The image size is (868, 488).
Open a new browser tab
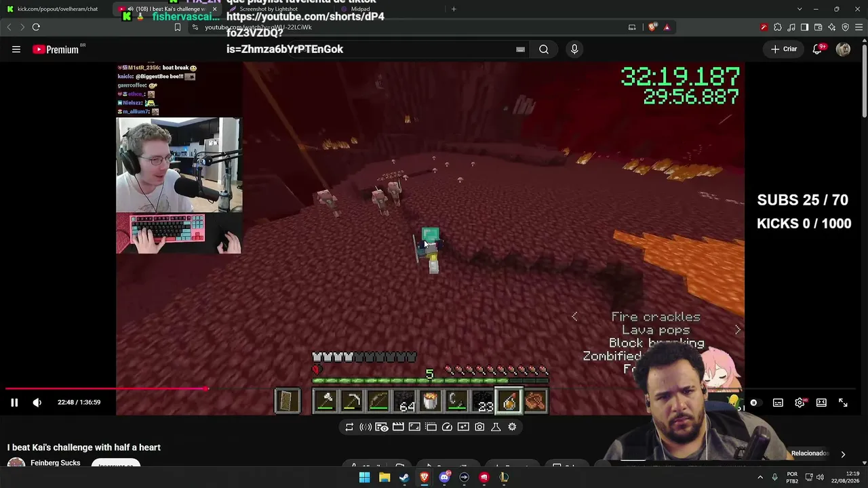click(454, 9)
